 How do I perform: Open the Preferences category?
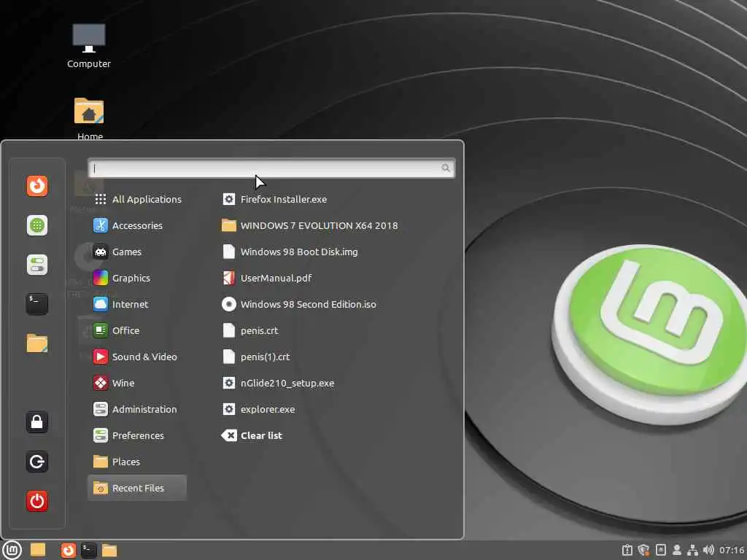click(x=137, y=435)
